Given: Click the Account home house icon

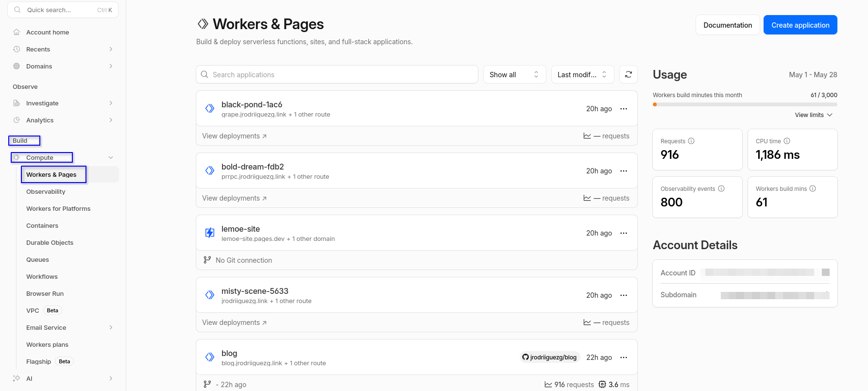Looking at the screenshot, I should click(x=17, y=32).
